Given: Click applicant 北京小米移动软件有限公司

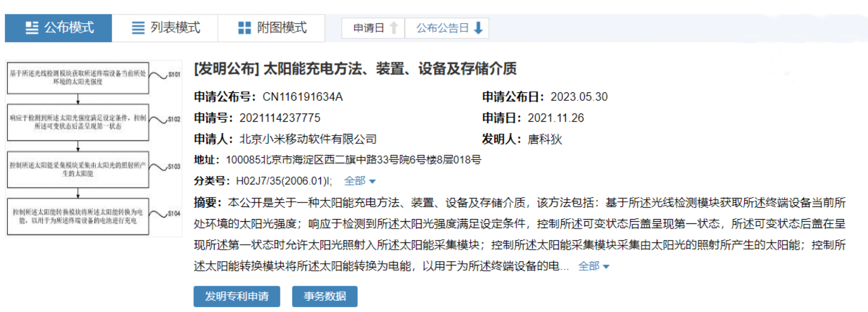Looking at the screenshot, I should pyautogui.click(x=308, y=139).
